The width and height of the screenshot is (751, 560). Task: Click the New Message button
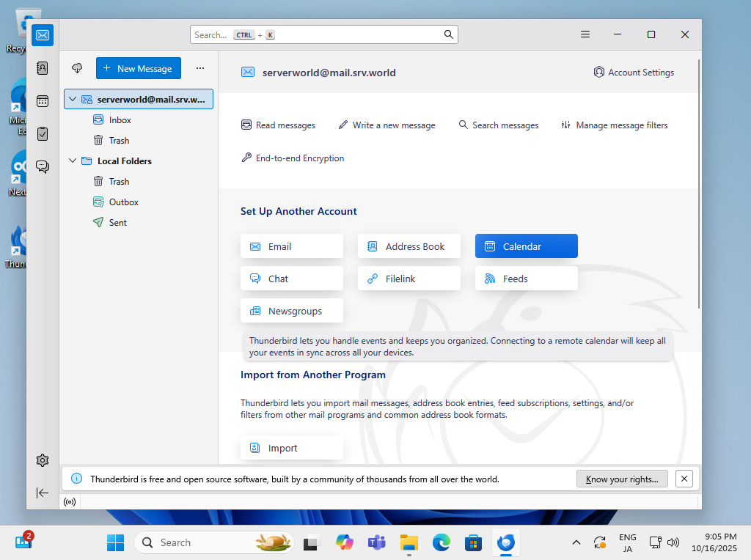138,68
